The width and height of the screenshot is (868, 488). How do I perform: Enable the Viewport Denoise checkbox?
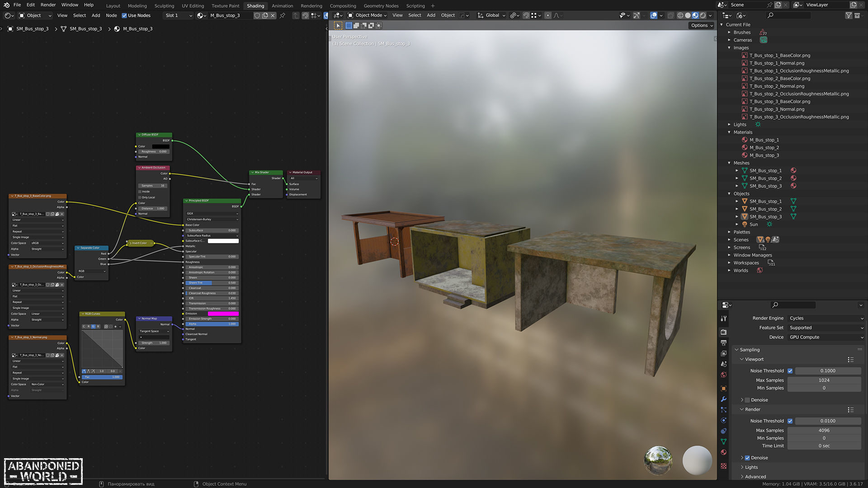(x=747, y=400)
